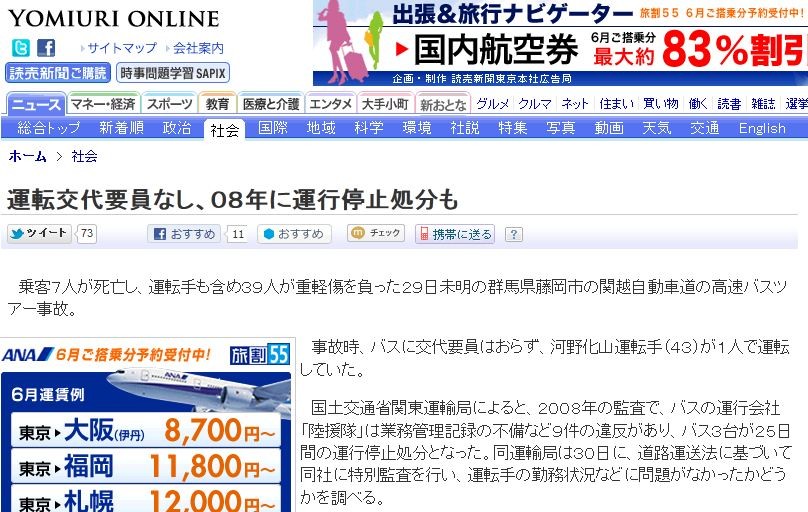Click the ANA 旅割55 advertisement image
Viewport: 808px width, 512px height.
147,425
